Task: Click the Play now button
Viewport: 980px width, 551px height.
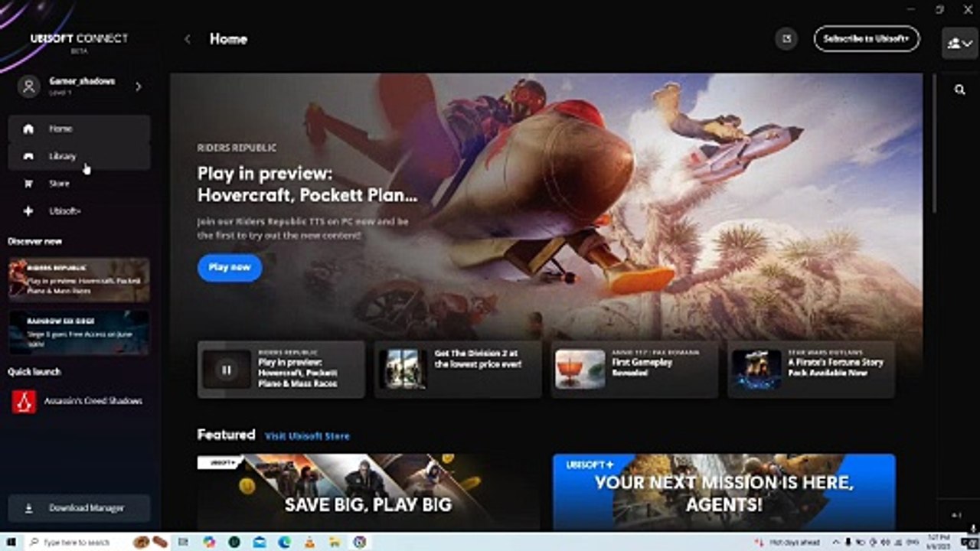Action: coord(230,267)
